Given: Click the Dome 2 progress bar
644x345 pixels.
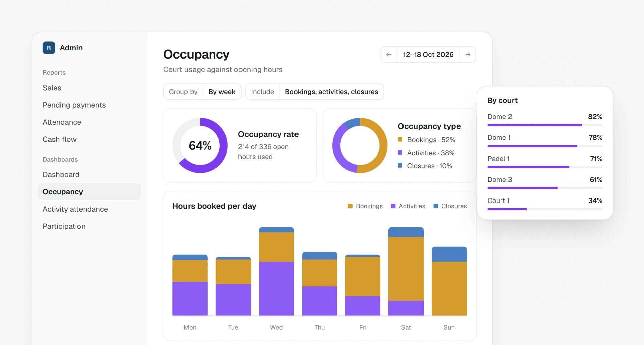Looking at the screenshot, I should [x=545, y=125].
